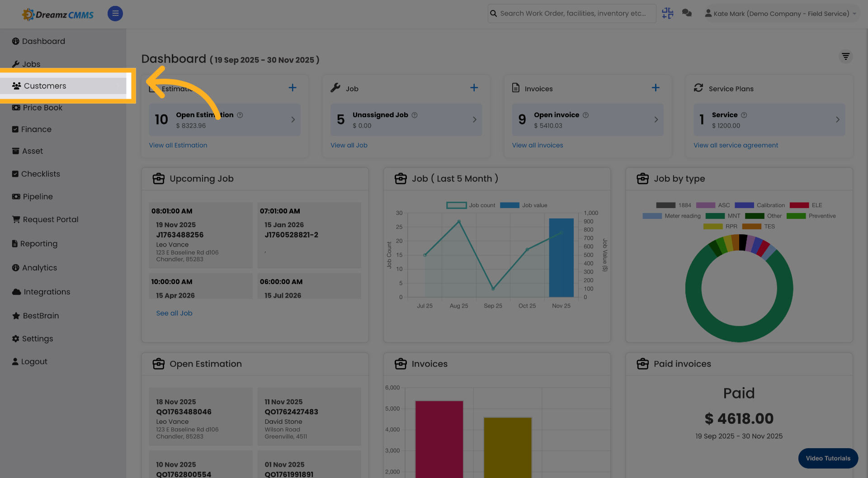Click the BestBrain star icon in sidebar
The width and height of the screenshot is (868, 478).
(x=15, y=315)
